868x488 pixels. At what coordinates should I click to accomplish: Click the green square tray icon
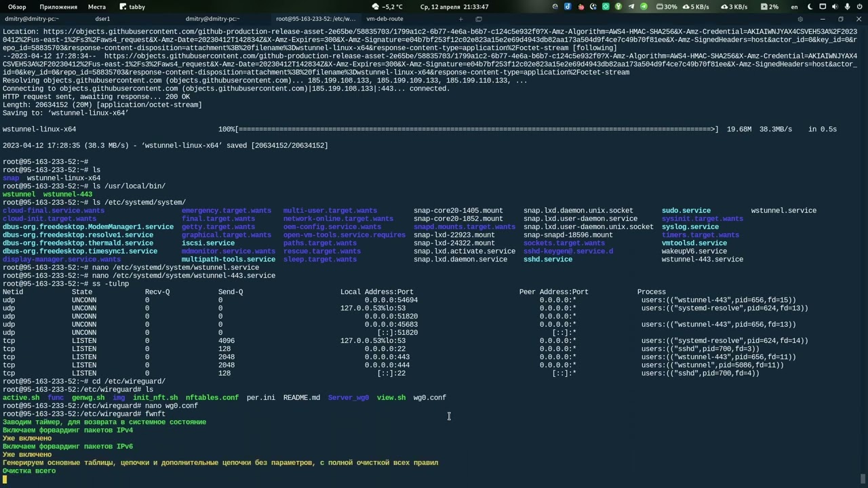point(606,7)
